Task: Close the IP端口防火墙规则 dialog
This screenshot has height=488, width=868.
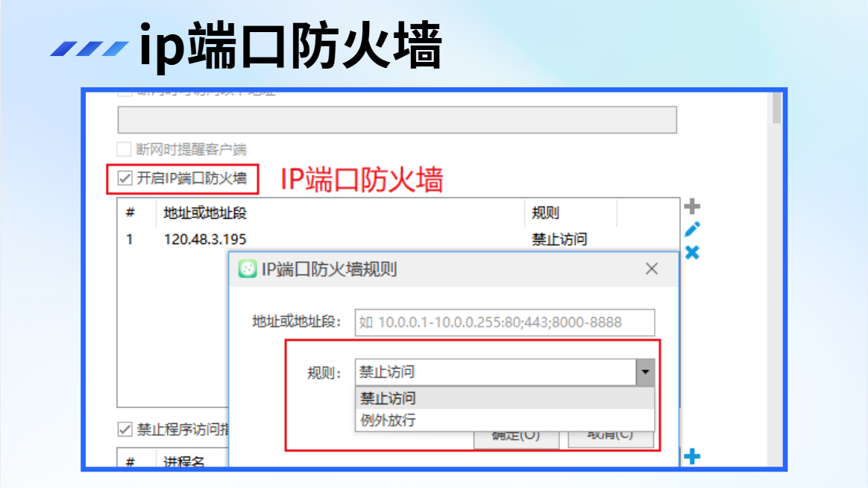Action: [652, 269]
